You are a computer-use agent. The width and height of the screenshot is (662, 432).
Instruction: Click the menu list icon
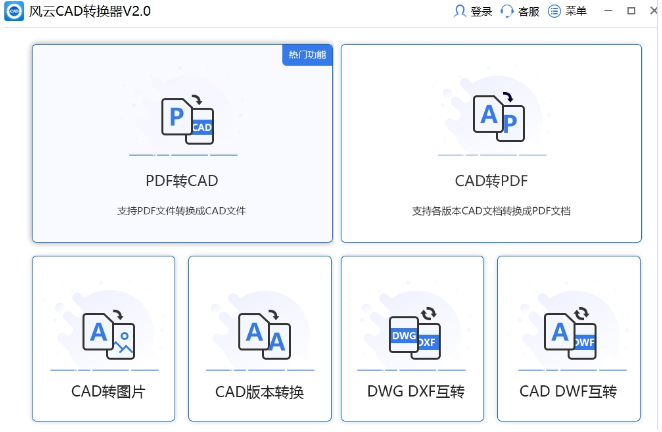(x=554, y=11)
